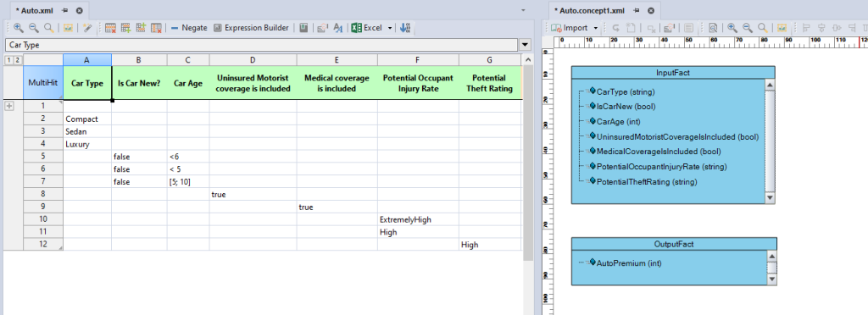The height and width of the screenshot is (315, 868).
Task: Reset zoom on the concept diagram
Action: pyautogui.click(x=763, y=28)
